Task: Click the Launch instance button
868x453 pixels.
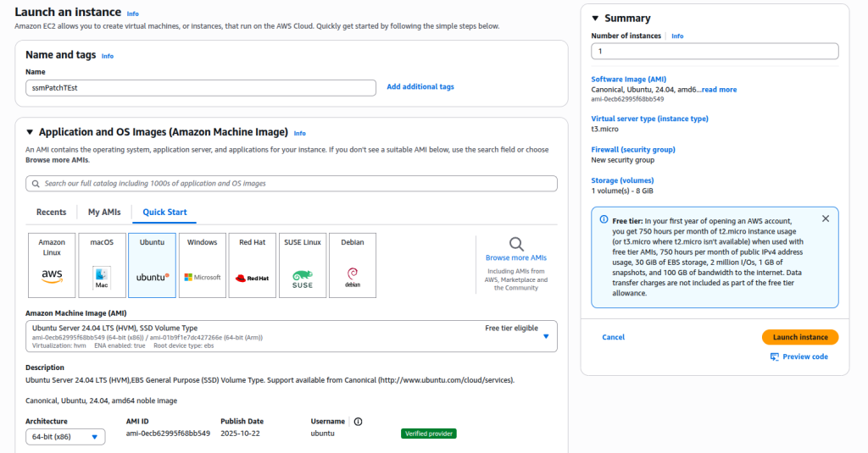Action: tap(800, 337)
